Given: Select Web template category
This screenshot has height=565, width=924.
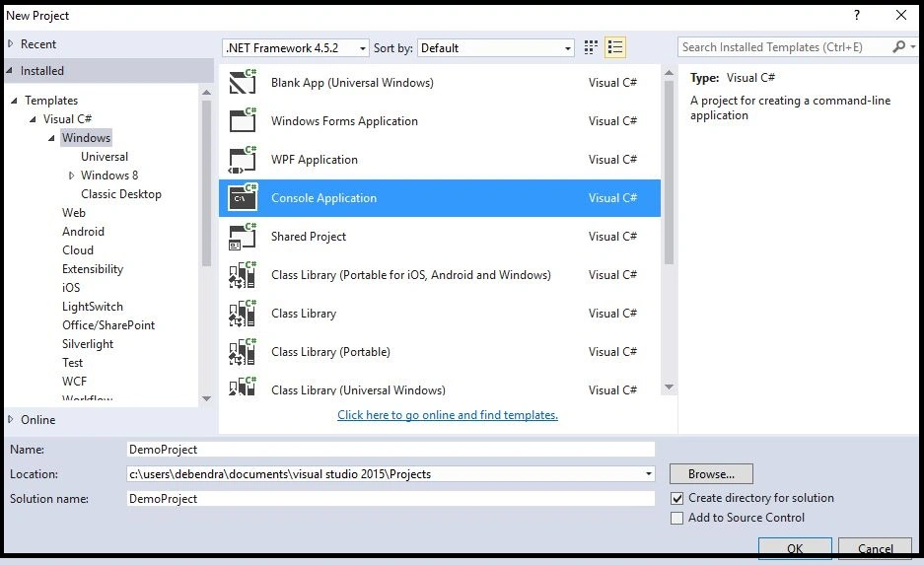Looking at the screenshot, I should click(x=74, y=213).
